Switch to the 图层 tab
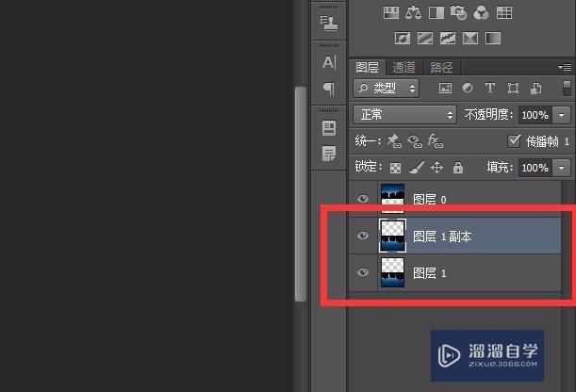 pos(367,68)
